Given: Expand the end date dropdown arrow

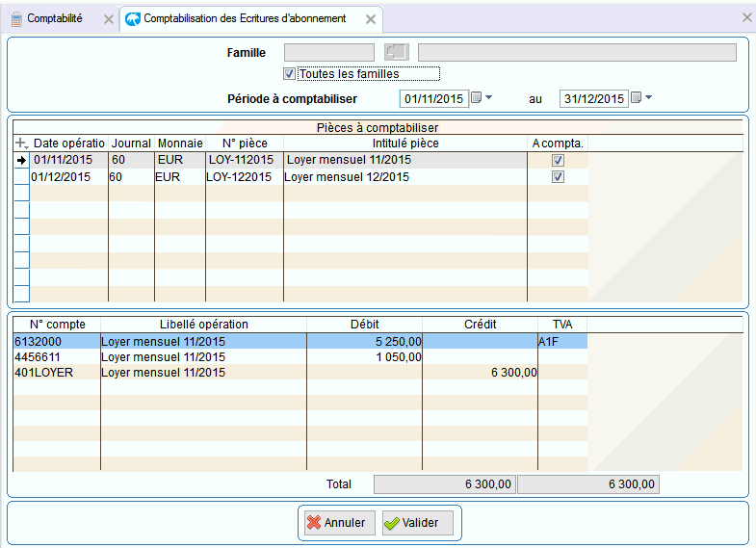Looking at the screenshot, I should (648, 97).
